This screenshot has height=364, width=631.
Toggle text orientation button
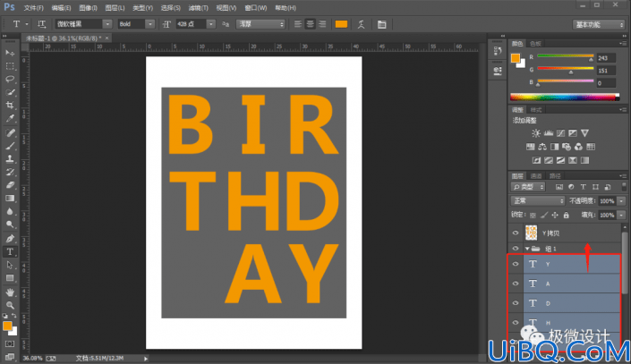tap(42, 24)
